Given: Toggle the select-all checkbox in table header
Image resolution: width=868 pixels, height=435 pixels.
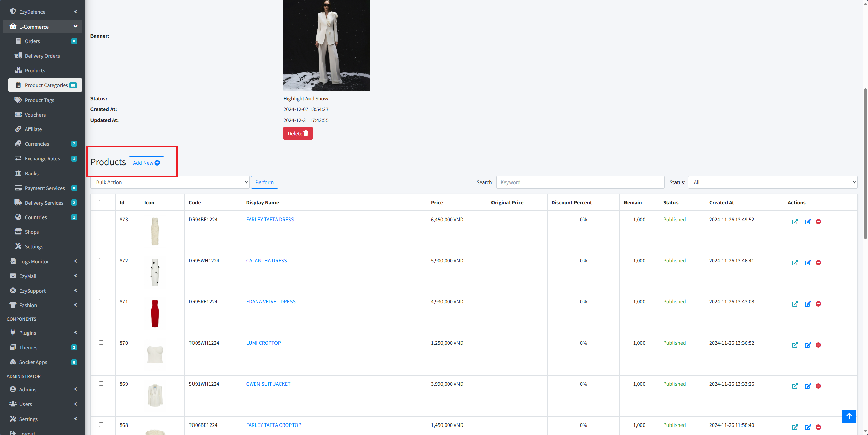Looking at the screenshot, I should click(x=101, y=202).
